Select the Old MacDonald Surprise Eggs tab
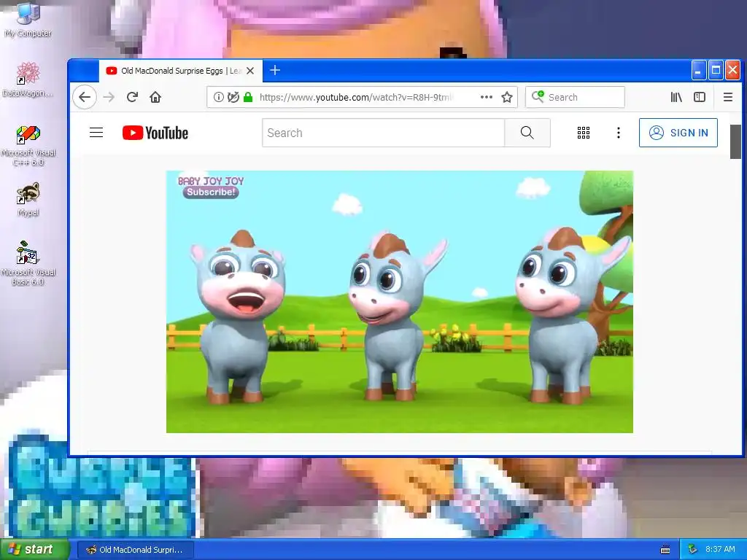This screenshot has height=560, width=747. [181, 71]
